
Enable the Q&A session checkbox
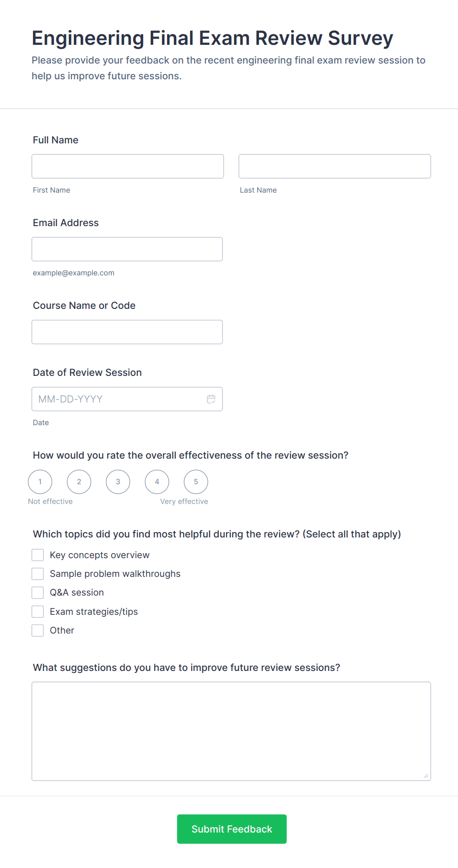tap(38, 593)
